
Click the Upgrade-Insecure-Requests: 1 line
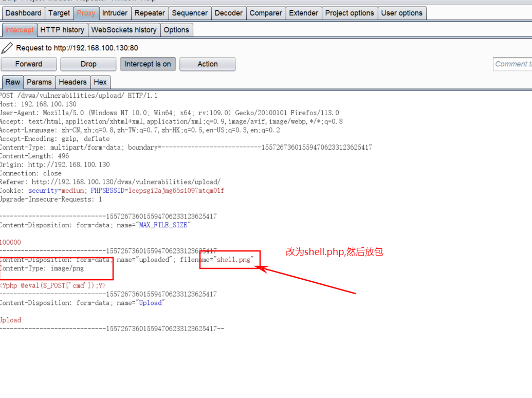[51, 199]
